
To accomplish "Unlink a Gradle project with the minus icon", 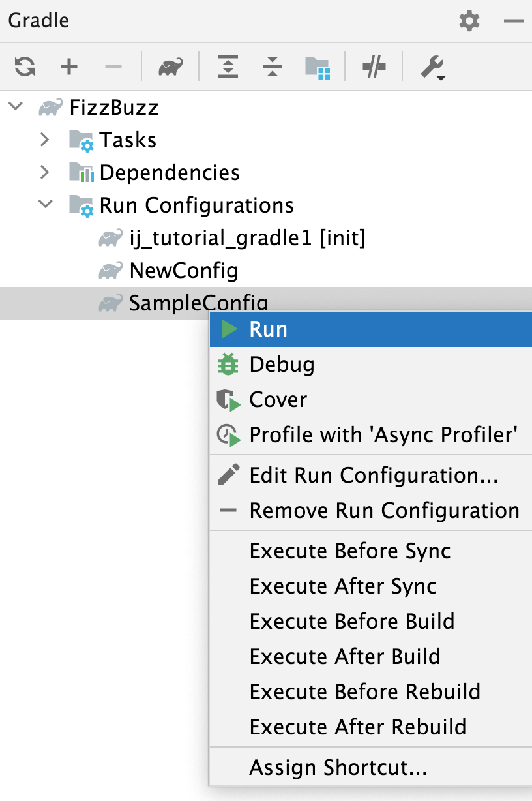I will coord(113,67).
